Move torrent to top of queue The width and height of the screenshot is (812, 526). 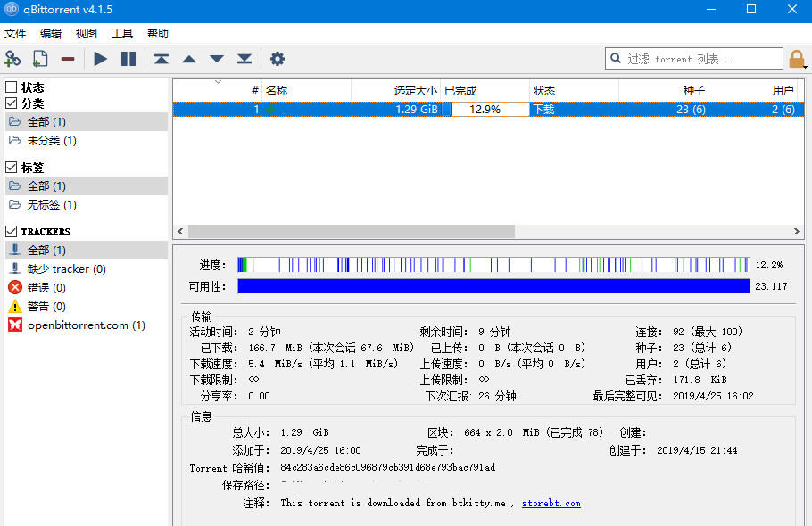(161, 59)
